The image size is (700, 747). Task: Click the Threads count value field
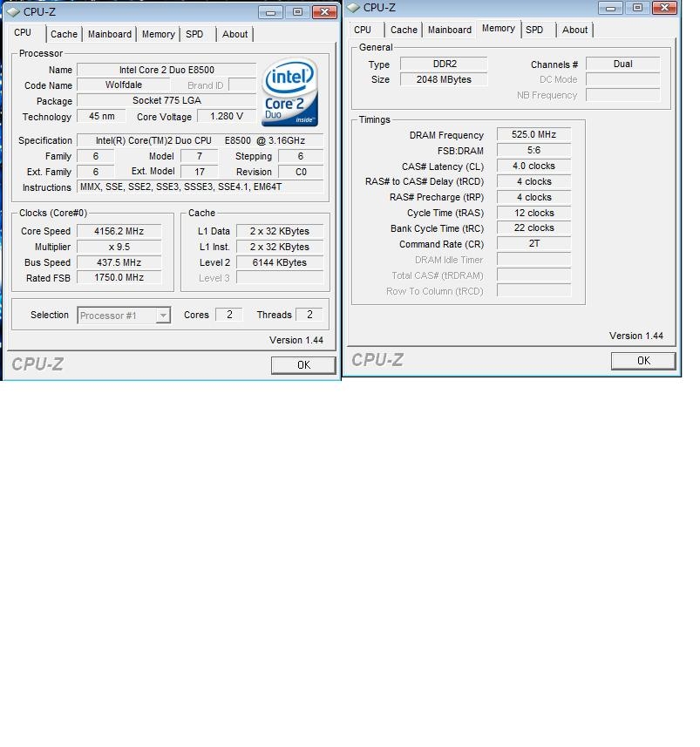coord(309,315)
